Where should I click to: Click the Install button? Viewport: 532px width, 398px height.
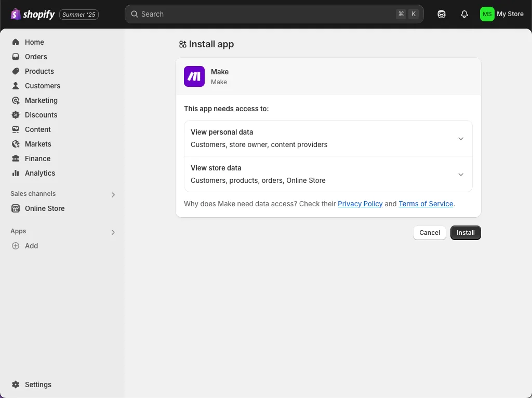(465, 233)
